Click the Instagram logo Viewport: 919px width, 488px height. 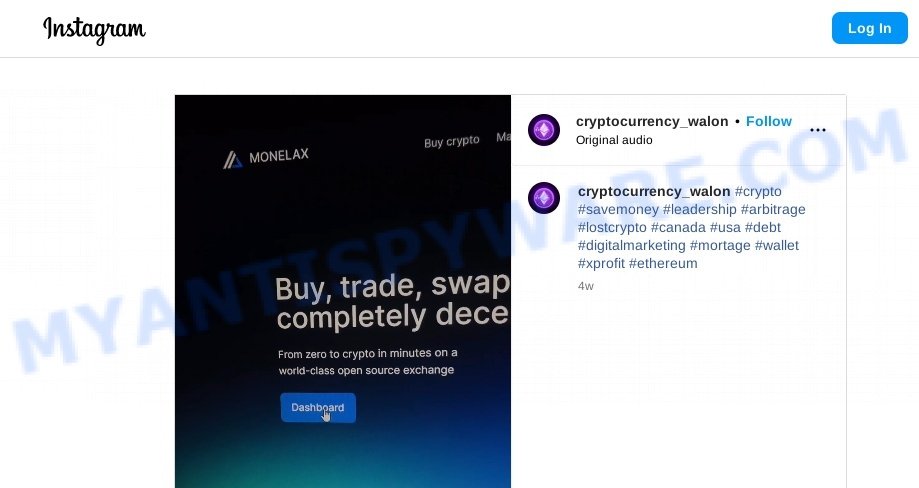coord(94,29)
